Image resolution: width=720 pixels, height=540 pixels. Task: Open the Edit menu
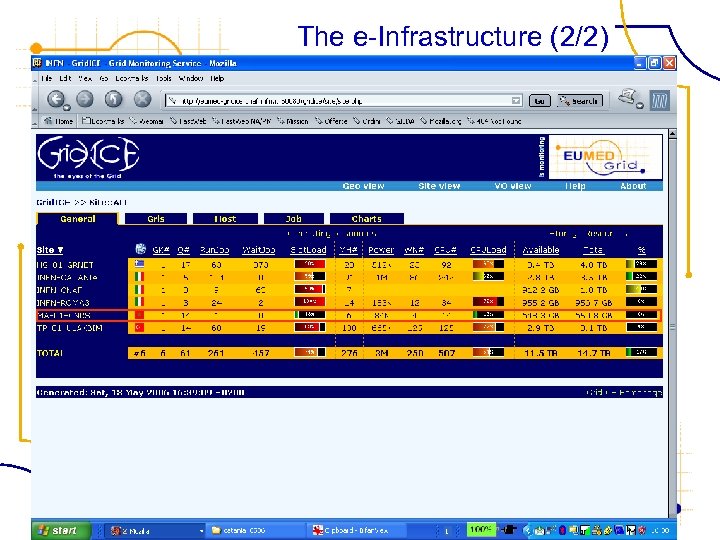point(65,79)
